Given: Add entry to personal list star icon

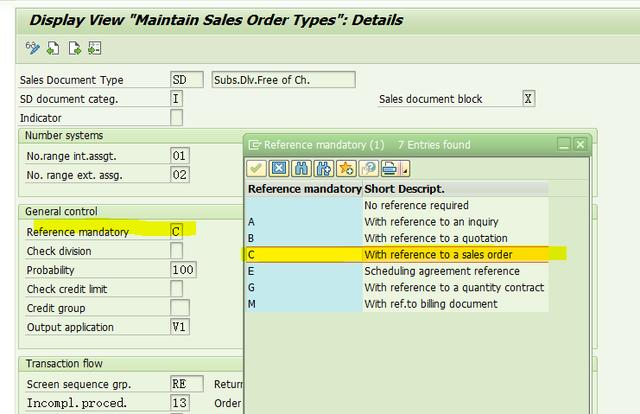Looking at the screenshot, I should tap(346, 168).
